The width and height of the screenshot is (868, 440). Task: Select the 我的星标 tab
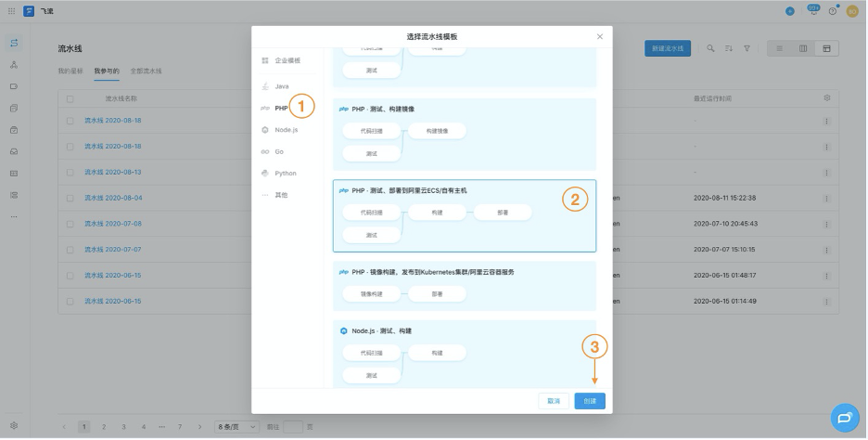(x=70, y=71)
